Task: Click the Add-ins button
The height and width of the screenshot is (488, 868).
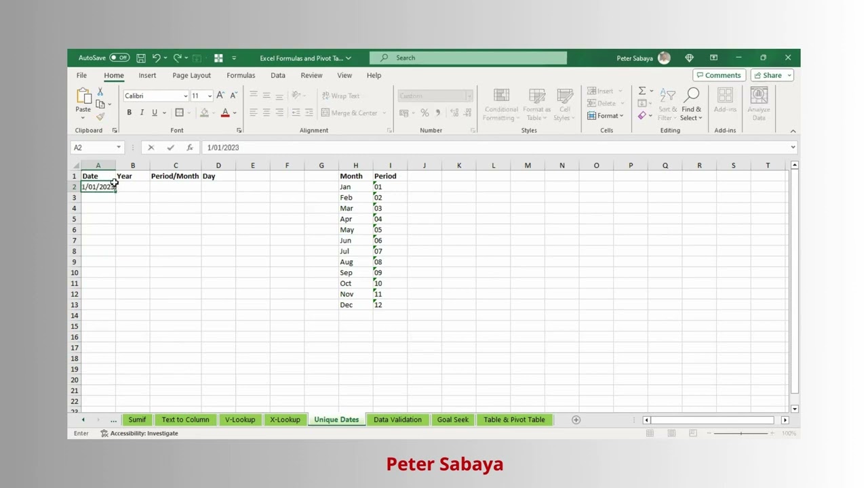Action: coord(725,102)
